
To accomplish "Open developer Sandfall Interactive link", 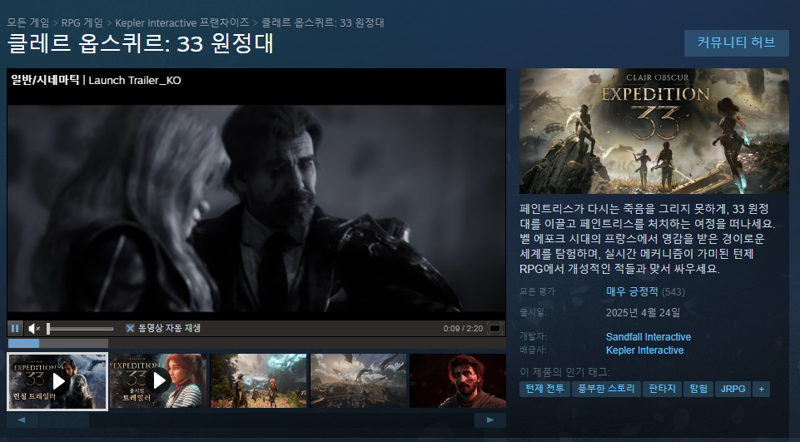I will (x=648, y=337).
